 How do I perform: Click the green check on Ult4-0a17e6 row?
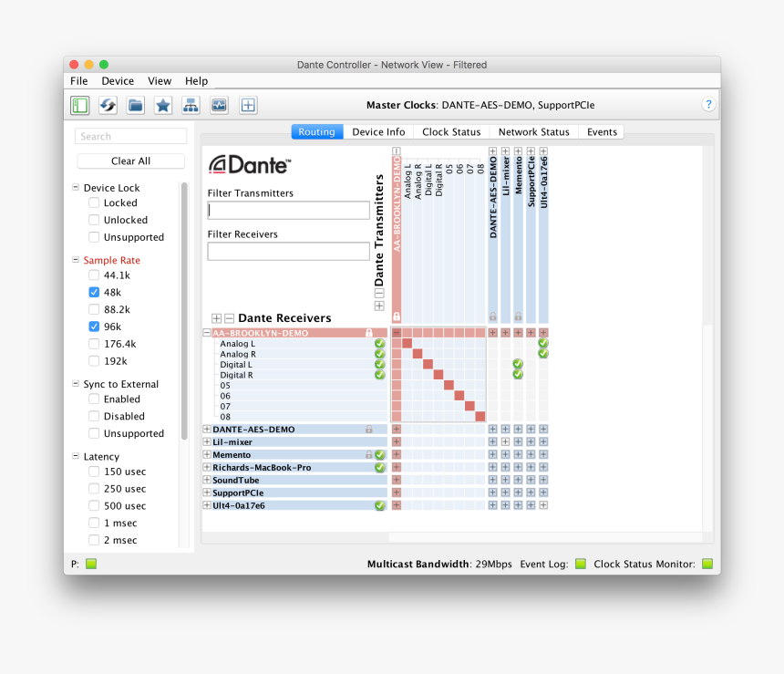click(x=380, y=505)
